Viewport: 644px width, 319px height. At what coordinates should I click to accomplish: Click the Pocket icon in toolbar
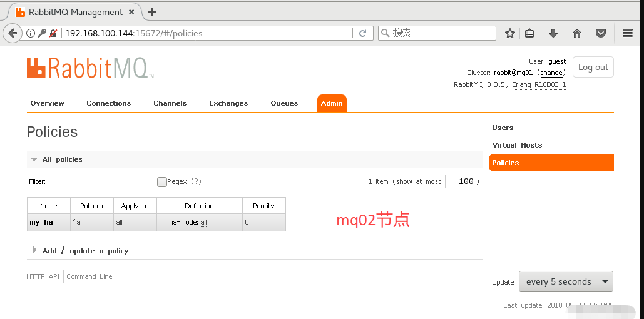click(601, 33)
